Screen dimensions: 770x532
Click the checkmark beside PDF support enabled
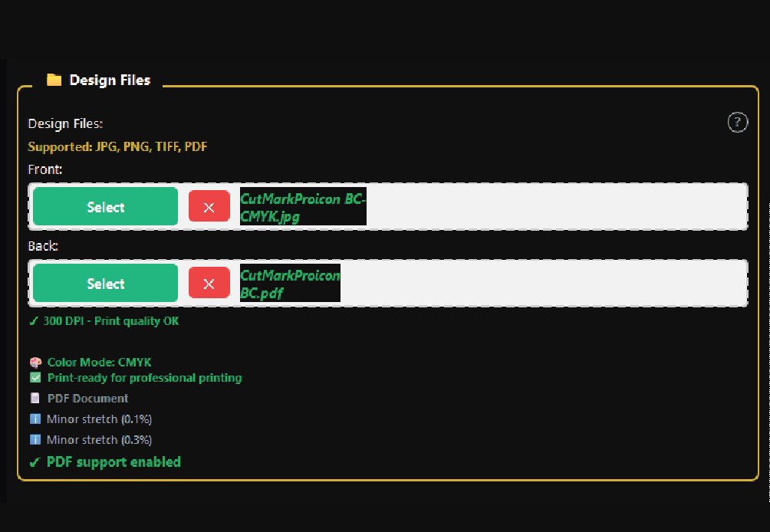34,462
